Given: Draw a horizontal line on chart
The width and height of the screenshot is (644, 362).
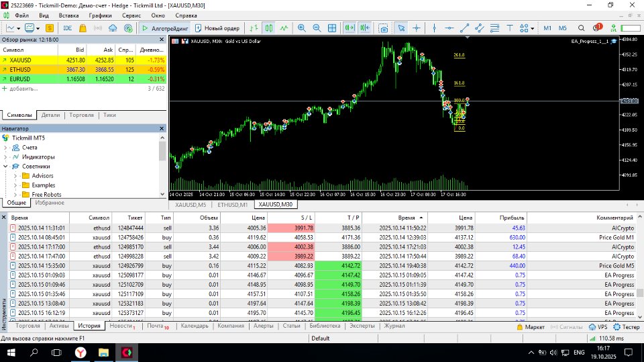Looking at the screenshot, I should [x=449, y=28].
